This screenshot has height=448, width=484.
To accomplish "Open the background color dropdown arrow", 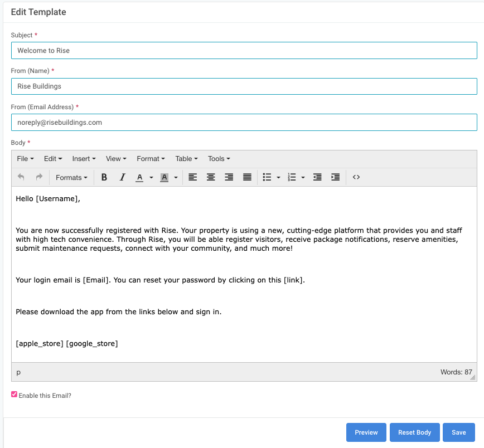I will (176, 177).
